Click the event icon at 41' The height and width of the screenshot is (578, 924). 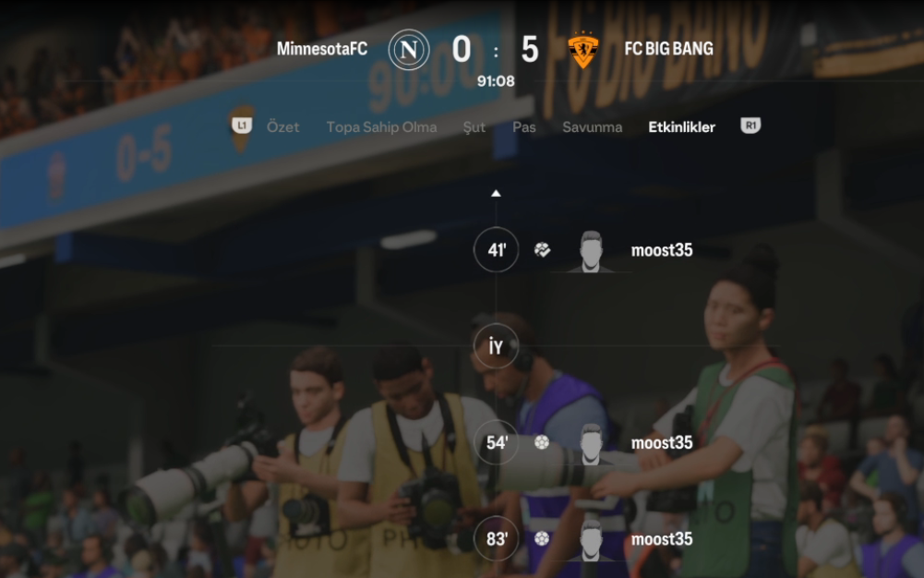tap(542, 250)
